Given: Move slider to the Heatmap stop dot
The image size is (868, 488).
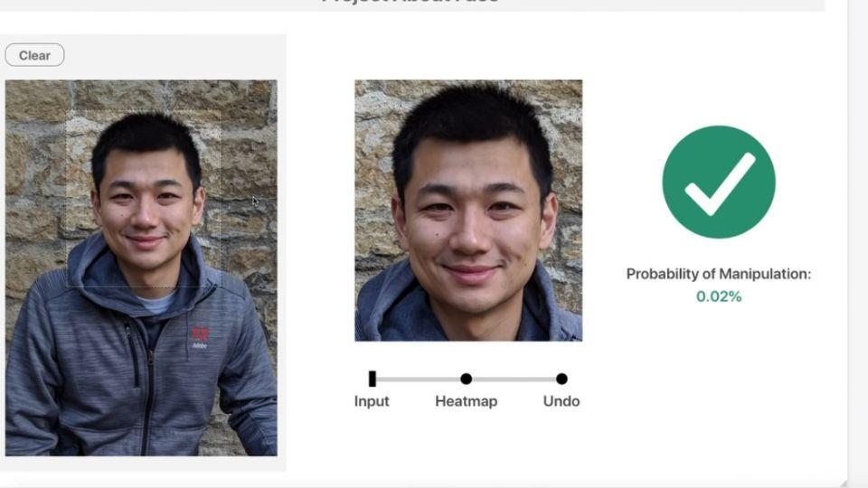Looking at the screenshot, I should [467, 379].
